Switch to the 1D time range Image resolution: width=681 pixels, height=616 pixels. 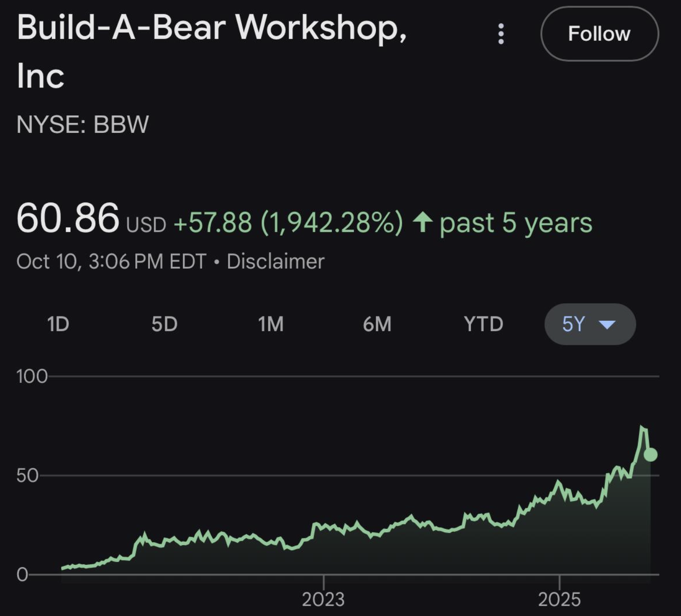pos(58,325)
